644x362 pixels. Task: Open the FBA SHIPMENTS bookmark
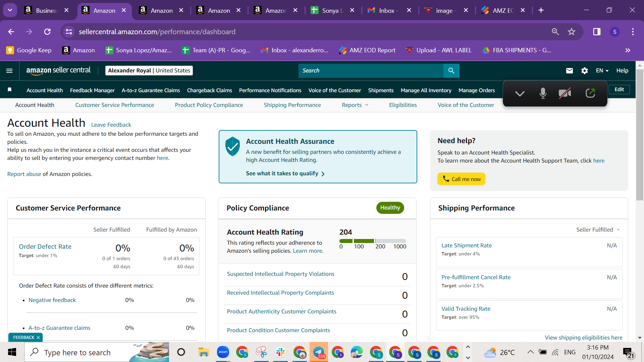tap(517, 50)
